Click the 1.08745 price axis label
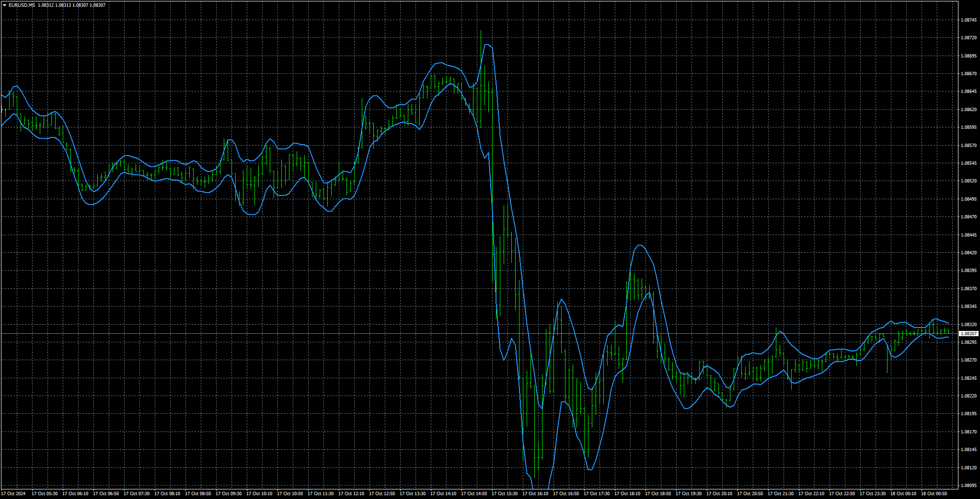This screenshot has width=980, height=499. click(969, 20)
